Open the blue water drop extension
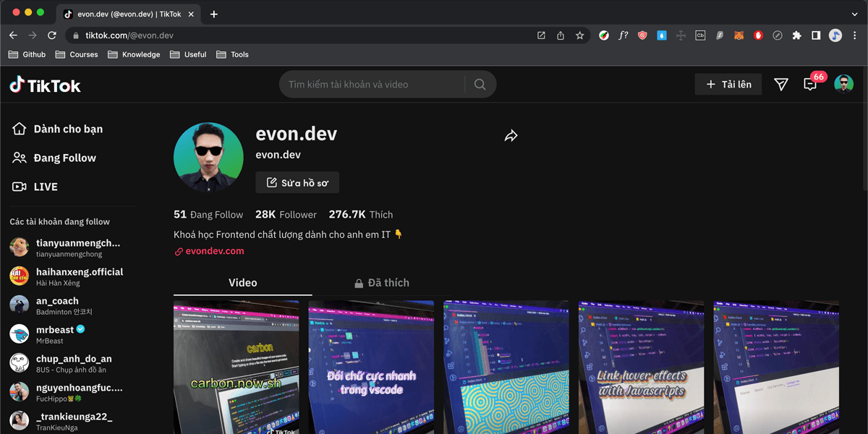 pos(662,35)
